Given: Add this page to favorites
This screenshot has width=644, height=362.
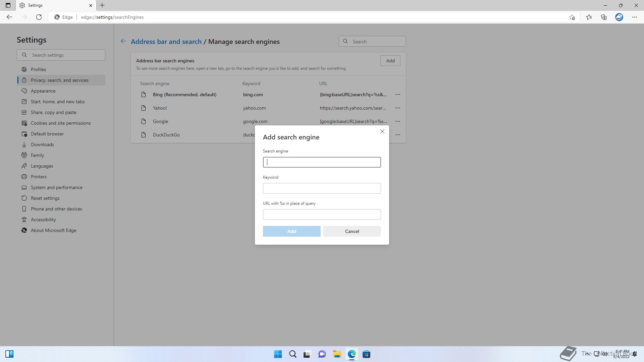Looking at the screenshot, I should 572,17.
